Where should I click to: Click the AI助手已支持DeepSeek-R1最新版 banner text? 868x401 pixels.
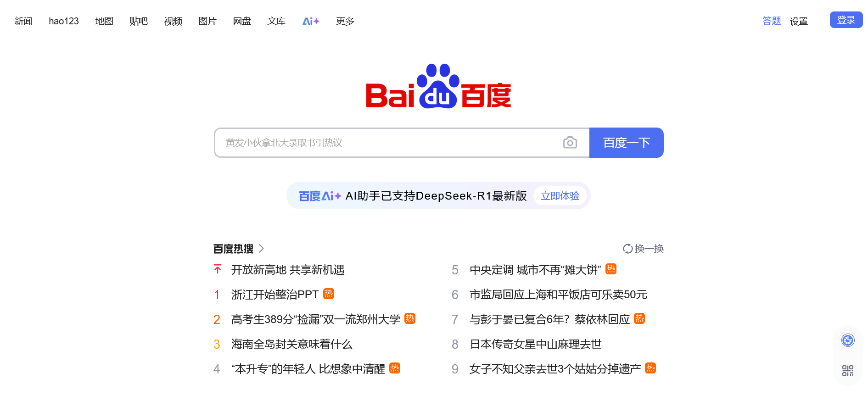pyautogui.click(x=436, y=196)
